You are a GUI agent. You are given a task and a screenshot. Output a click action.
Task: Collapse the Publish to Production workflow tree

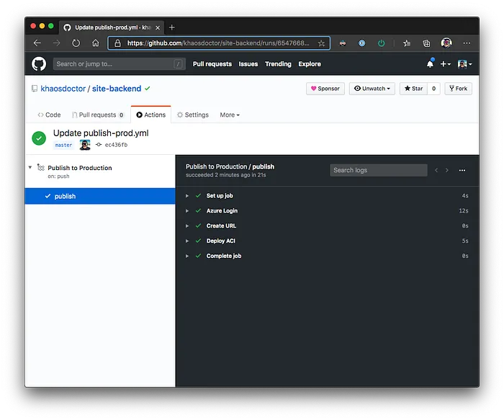pyautogui.click(x=30, y=167)
